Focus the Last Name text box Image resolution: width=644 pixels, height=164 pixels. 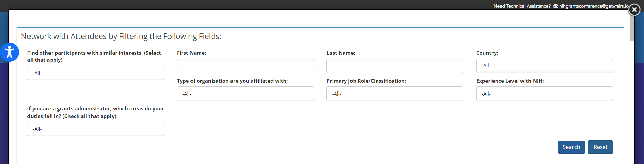[x=395, y=66]
